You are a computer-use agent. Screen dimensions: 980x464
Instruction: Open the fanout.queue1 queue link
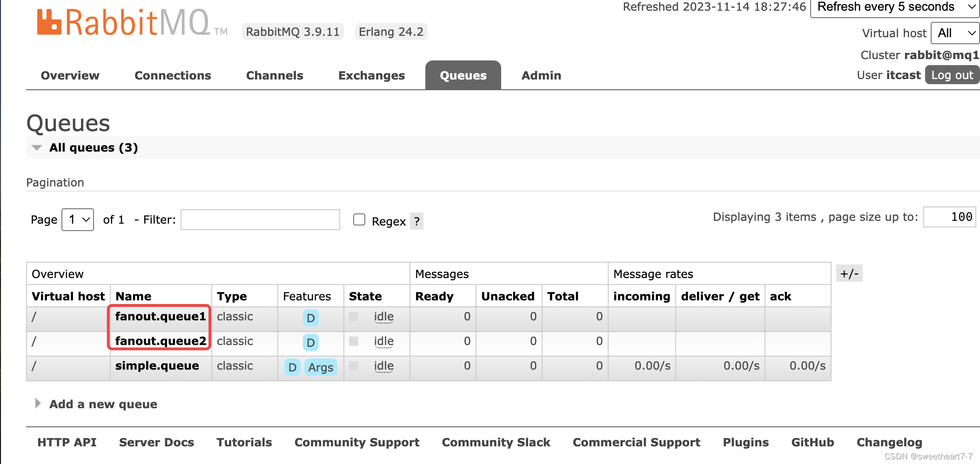[x=161, y=316]
